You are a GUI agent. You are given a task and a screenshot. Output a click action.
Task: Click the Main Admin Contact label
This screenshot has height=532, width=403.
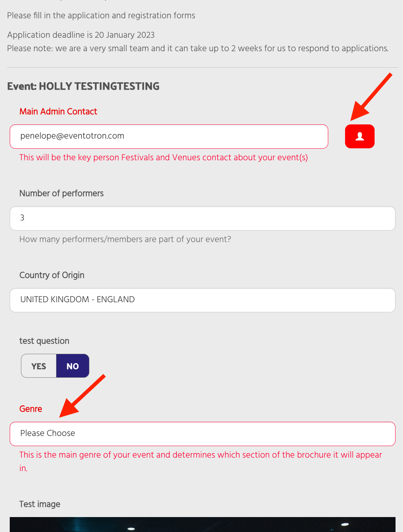(x=58, y=111)
